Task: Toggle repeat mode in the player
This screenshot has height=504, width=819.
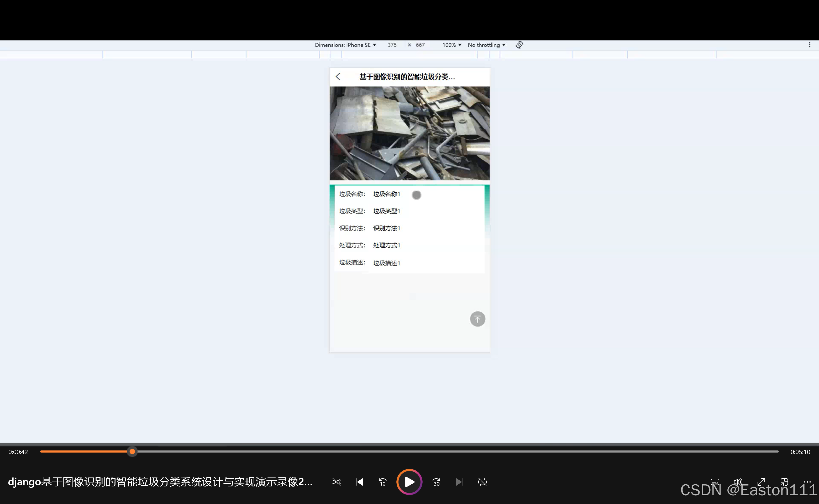Action: (482, 482)
